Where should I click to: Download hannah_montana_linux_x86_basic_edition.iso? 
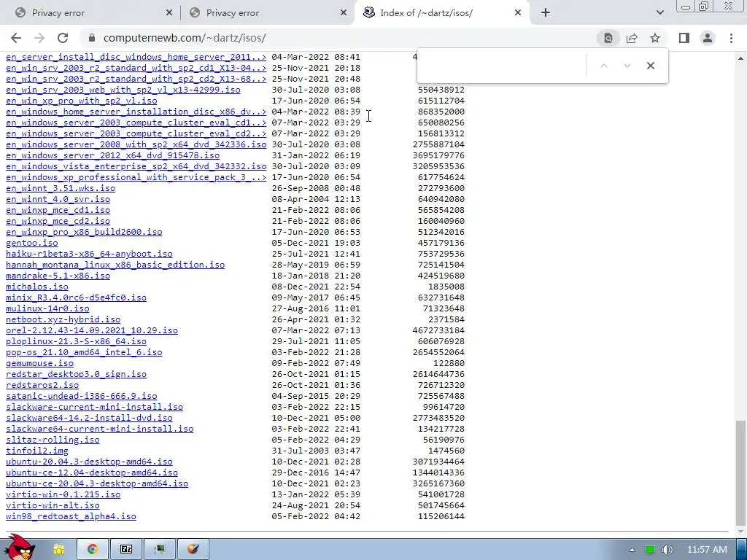115,265
